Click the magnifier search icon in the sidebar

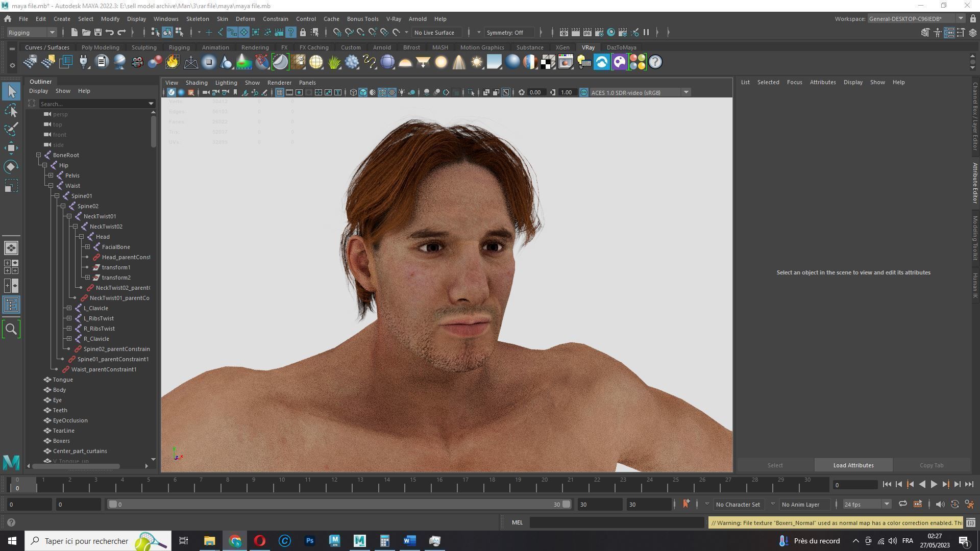click(x=11, y=329)
